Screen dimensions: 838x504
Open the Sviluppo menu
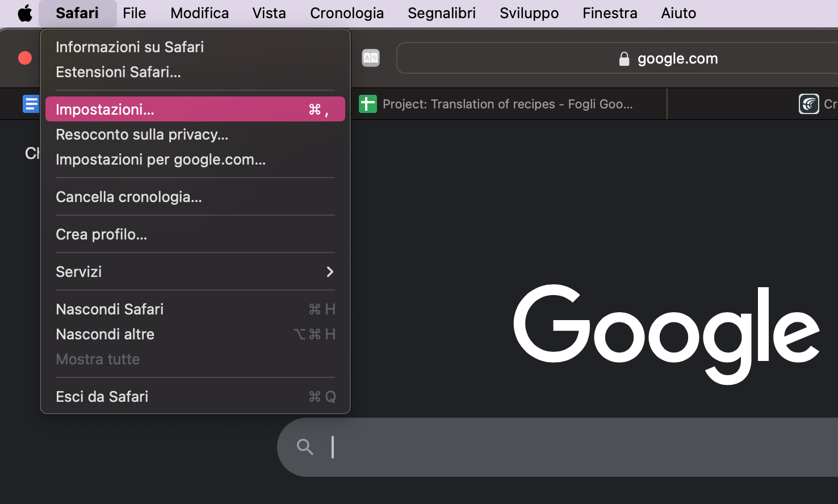coord(529,13)
